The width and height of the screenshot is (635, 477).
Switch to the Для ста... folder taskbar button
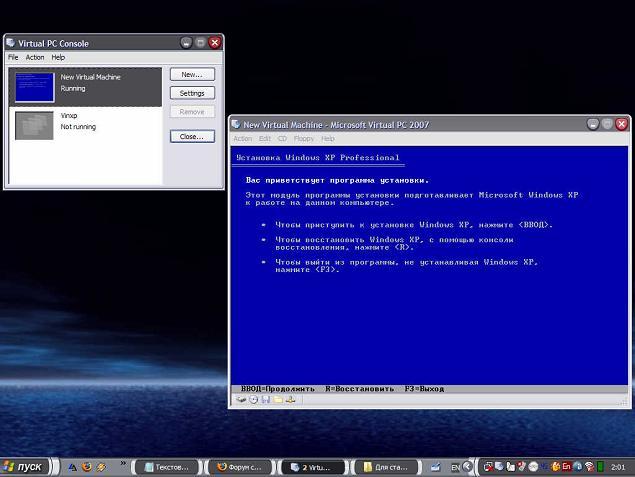[x=385, y=467]
